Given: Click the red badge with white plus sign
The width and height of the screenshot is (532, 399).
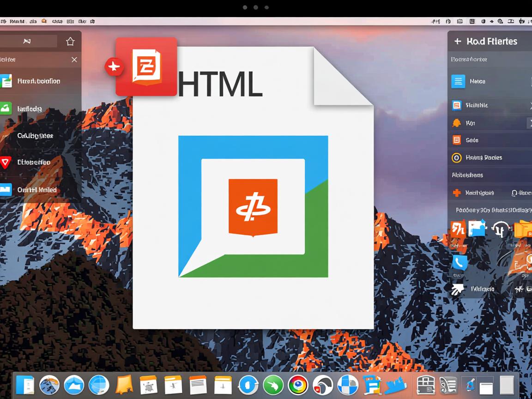Looking at the screenshot, I should pos(114,67).
